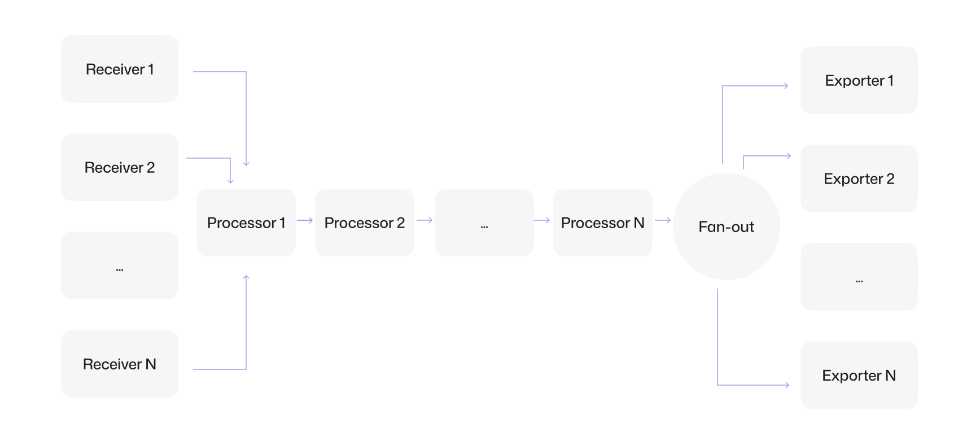The image size is (980, 445).
Task: Click the upward arrowhead below Processor 1
Action: click(x=246, y=277)
